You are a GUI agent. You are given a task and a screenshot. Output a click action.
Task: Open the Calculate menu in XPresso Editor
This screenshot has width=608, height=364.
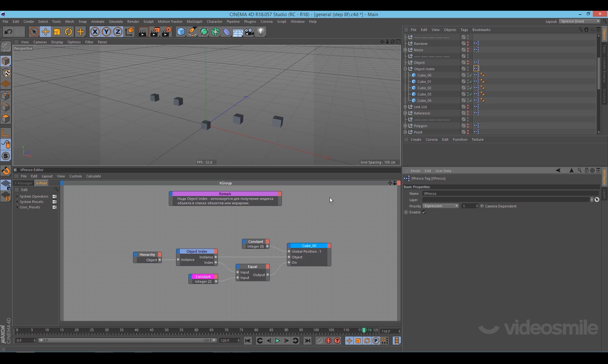(x=93, y=176)
